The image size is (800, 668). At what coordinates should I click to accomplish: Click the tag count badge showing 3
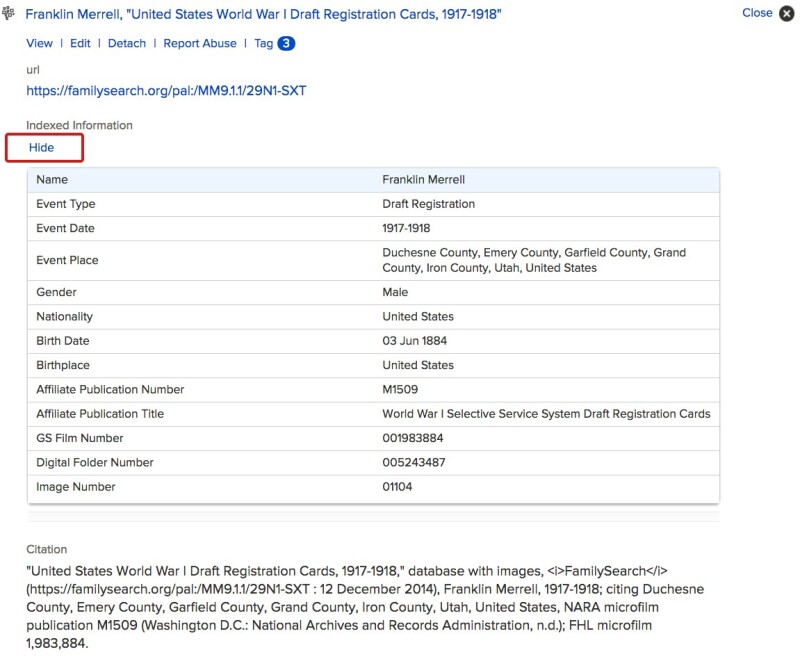(x=286, y=43)
